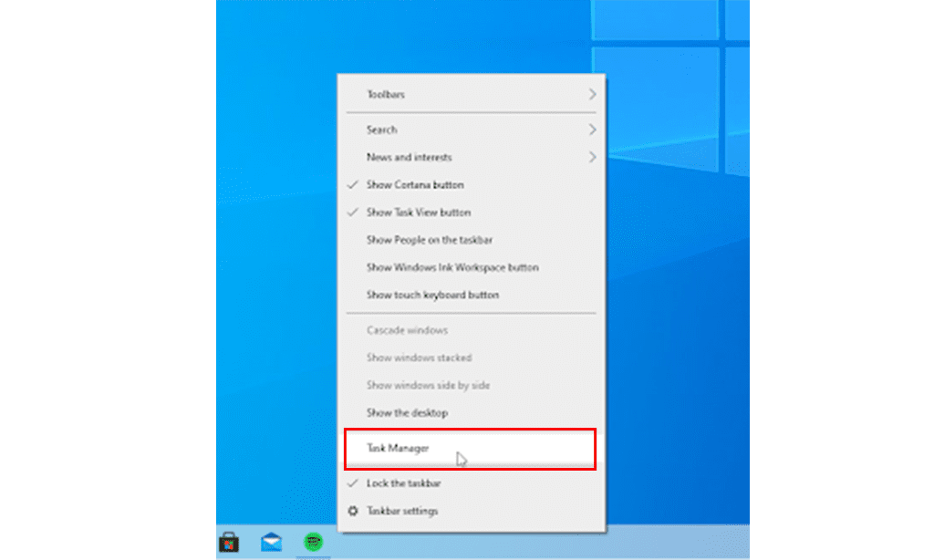Open Spotify from the taskbar

pyautogui.click(x=314, y=543)
